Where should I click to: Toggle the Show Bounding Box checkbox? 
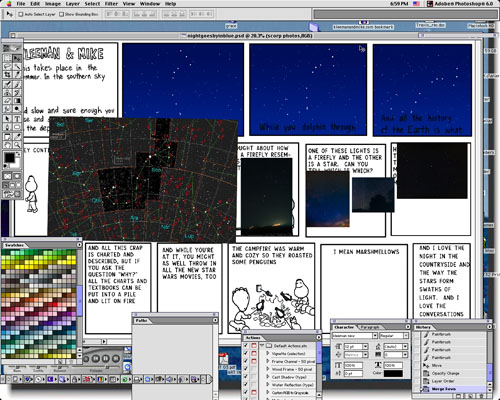[61, 14]
